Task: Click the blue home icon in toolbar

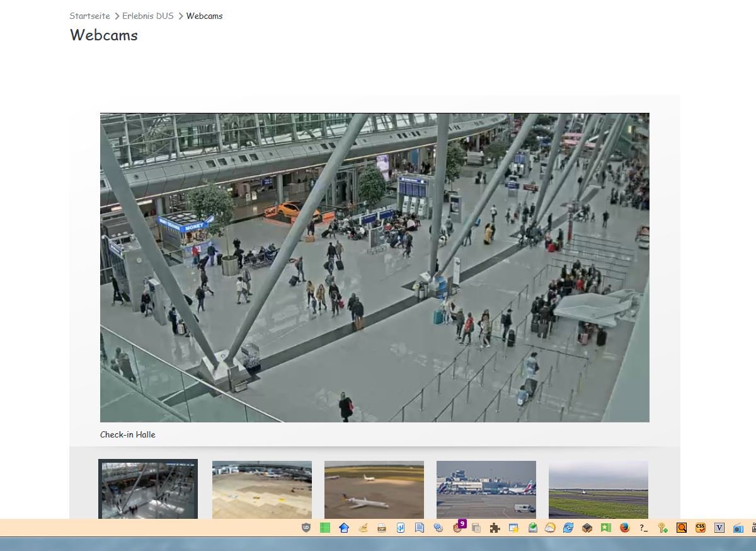Action: point(344,528)
